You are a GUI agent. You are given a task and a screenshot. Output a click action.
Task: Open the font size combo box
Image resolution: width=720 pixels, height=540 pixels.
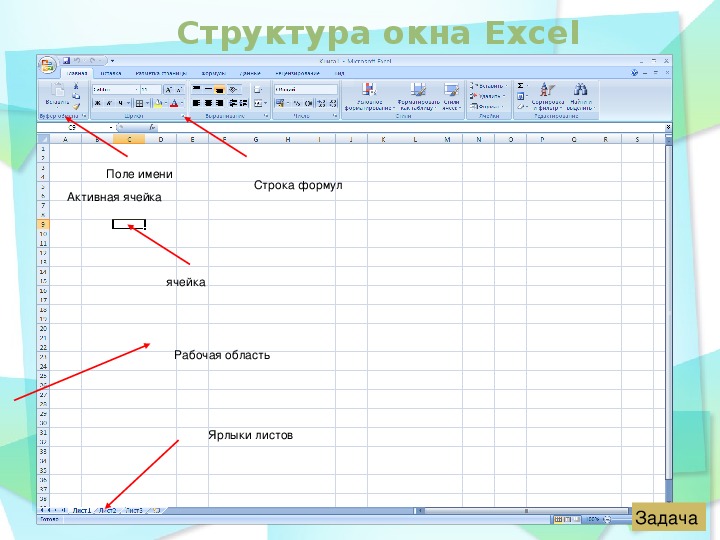(x=151, y=90)
